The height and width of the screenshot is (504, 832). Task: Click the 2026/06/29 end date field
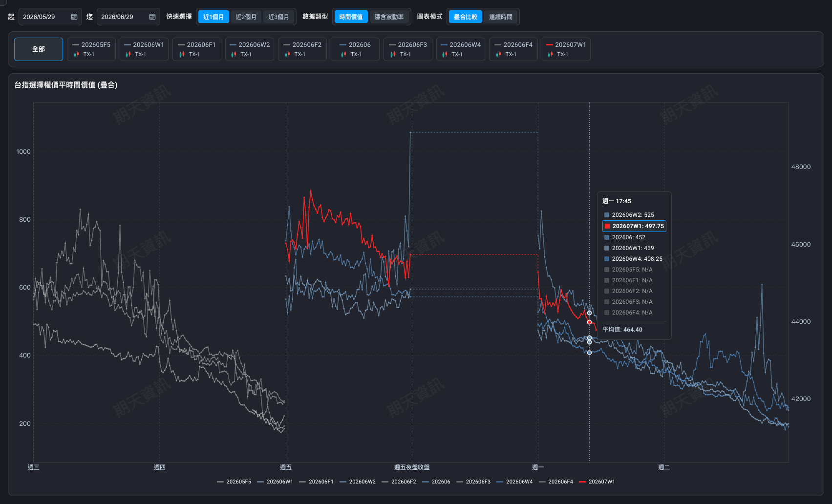pos(128,17)
